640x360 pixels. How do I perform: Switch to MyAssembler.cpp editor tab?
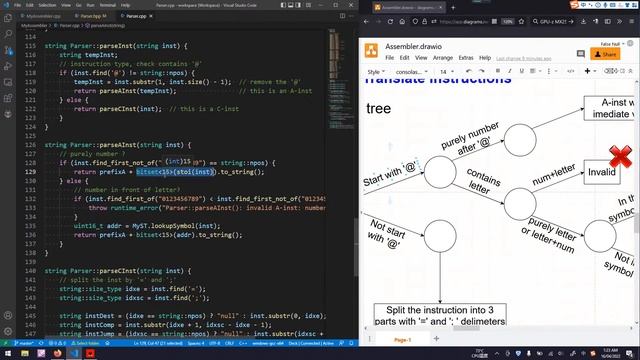(x=43, y=16)
